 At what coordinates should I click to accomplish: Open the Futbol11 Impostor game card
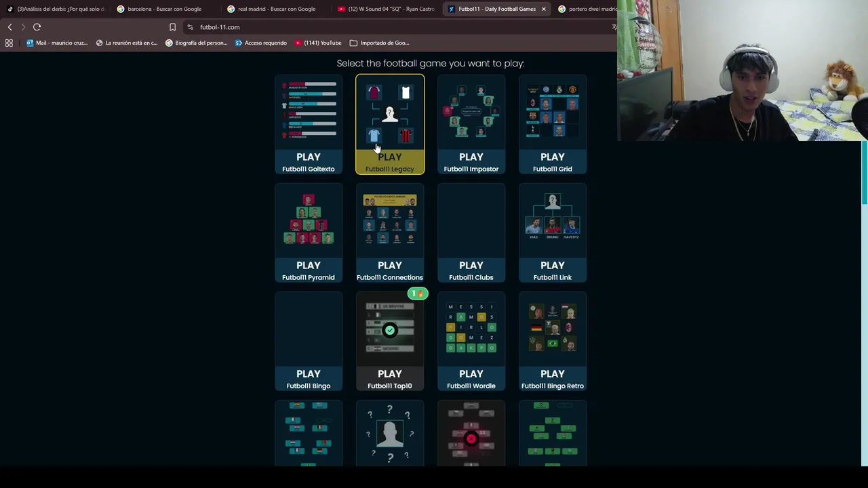(471, 125)
